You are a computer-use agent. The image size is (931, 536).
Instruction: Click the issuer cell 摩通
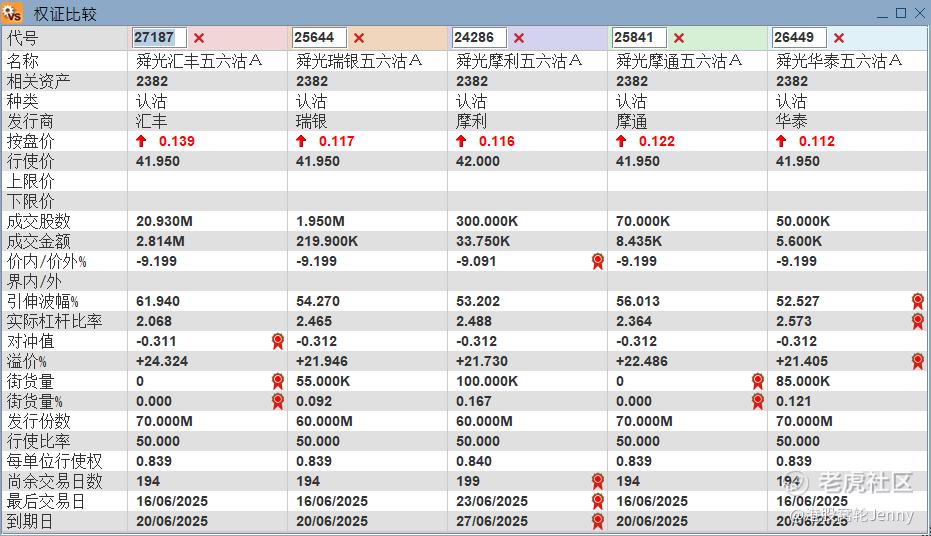(x=631, y=121)
